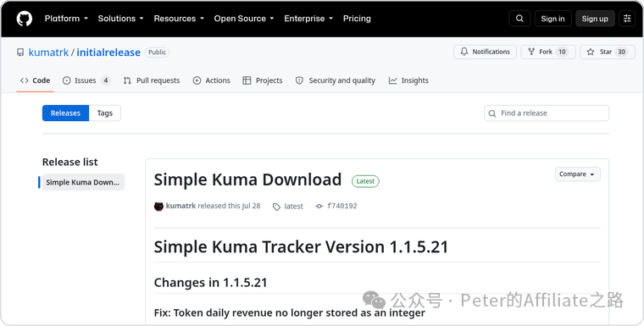This screenshot has width=644, height=326.
Task: Click the Release list heading
Action: [69, 163]
